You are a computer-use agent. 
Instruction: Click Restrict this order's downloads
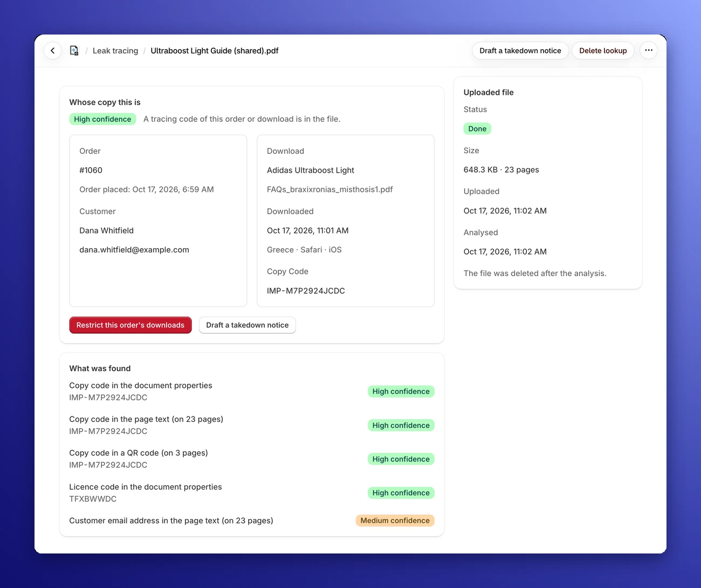(x=130, y=325)
